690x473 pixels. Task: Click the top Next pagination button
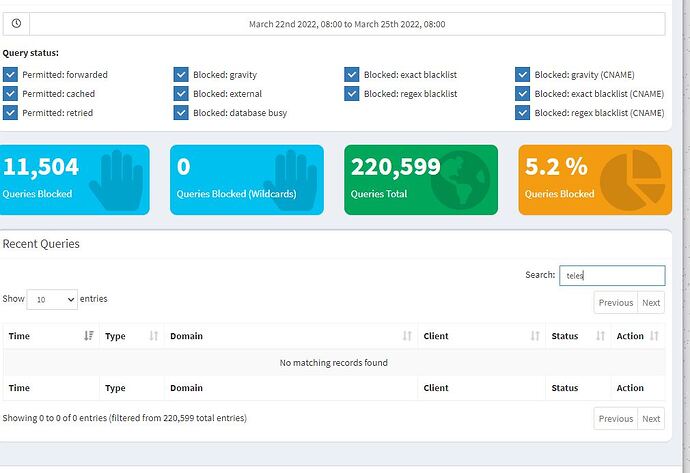(x=651, y=302)
